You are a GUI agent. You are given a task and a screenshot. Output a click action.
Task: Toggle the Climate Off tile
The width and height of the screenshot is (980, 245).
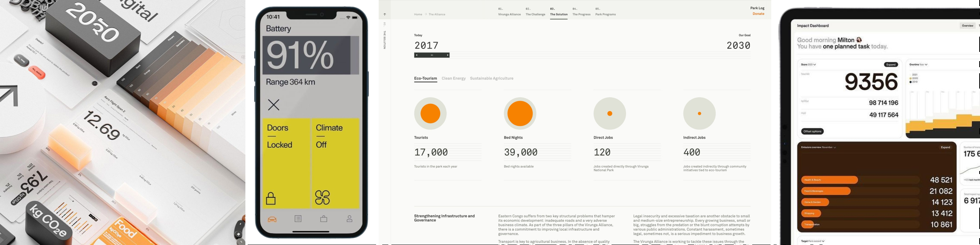[x=335, y=163]
